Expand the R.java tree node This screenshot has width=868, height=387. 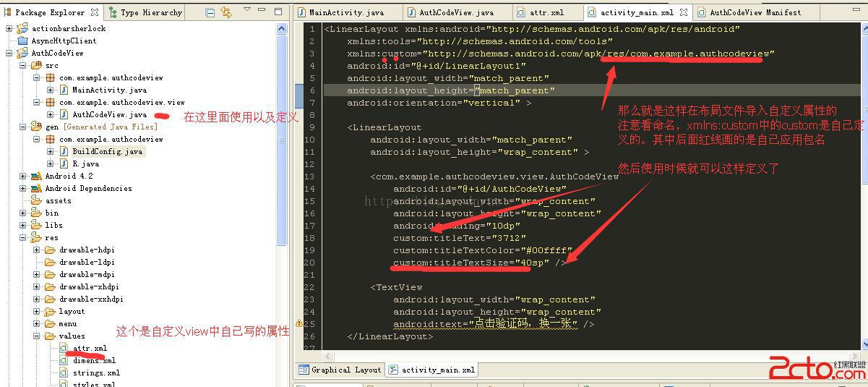point(51,163)
